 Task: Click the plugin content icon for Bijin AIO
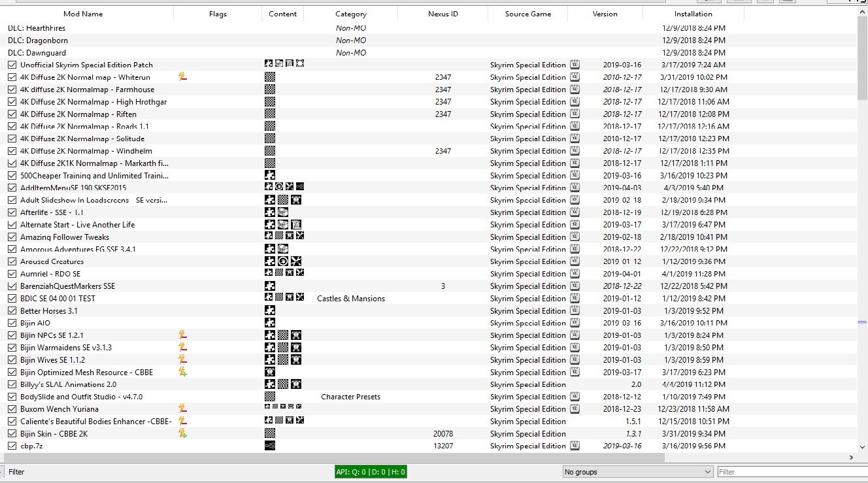[269, 323]
